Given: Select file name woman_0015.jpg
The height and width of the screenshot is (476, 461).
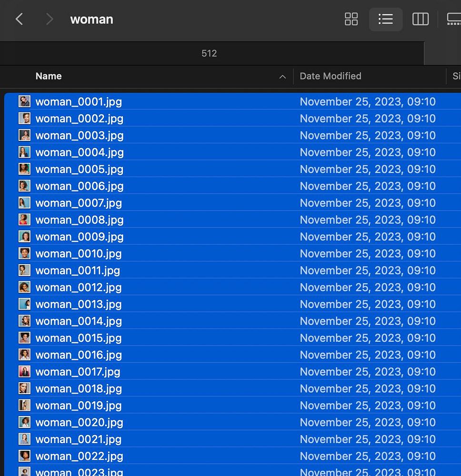Looking at the screenshot, I should (79, 338).
